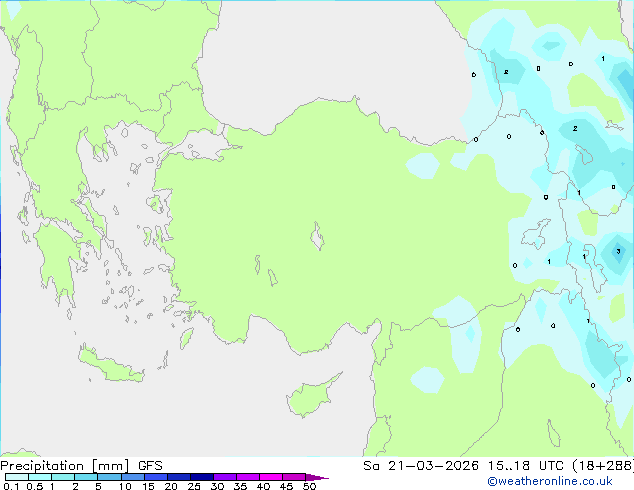Screen dimensions: 634x490
Task: Click the 5–10 mm legend color swatch
Action: click(109, 477)
